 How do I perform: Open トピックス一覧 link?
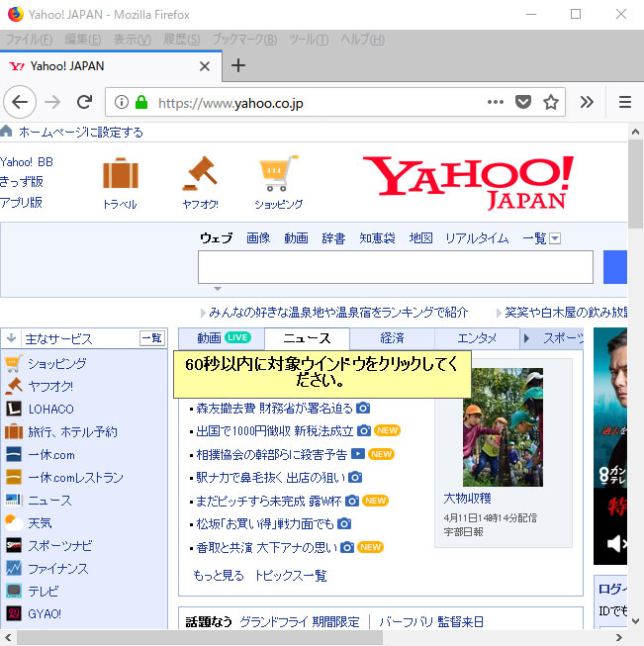pyautogui.click(x=291, y=575)
